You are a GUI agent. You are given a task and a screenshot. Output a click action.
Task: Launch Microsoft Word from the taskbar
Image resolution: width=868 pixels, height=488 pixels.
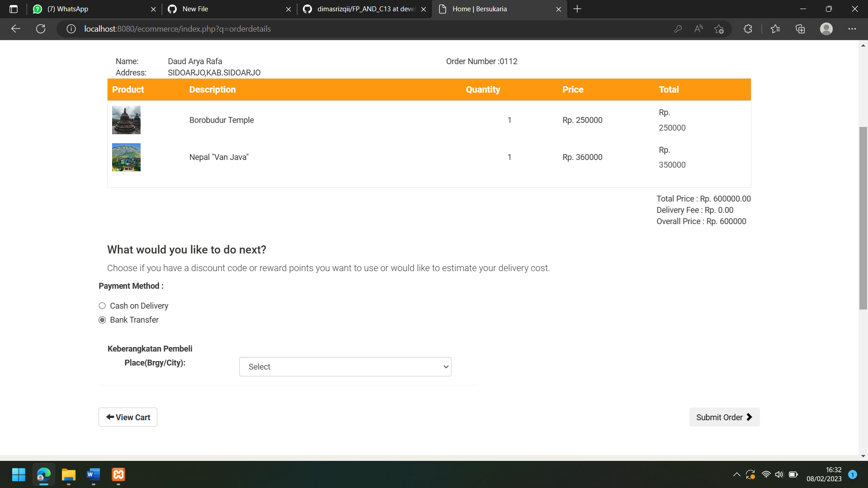(x=93, y=474)
